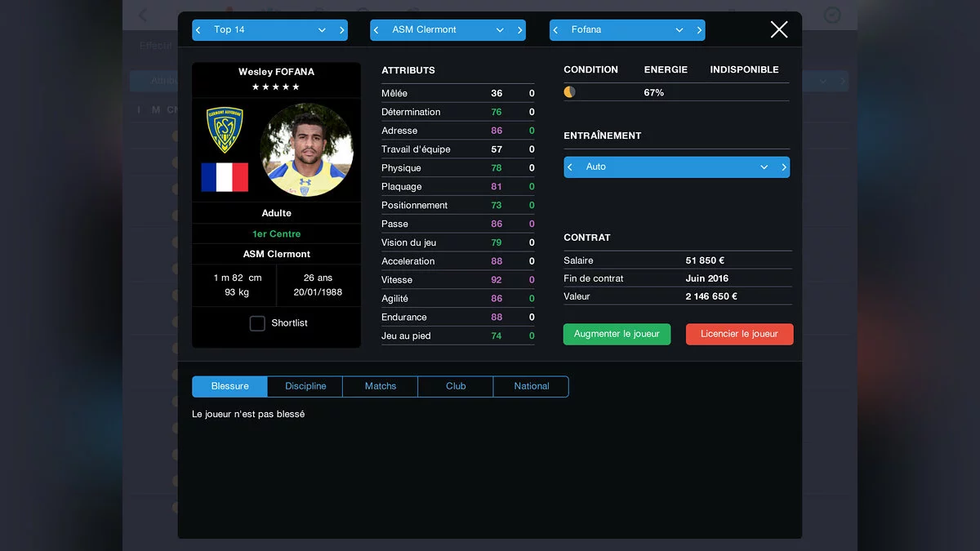Screen dimensions: 980x551
Task: Click the Salaire value 51 850 €
Action: (x=706, y=260)
